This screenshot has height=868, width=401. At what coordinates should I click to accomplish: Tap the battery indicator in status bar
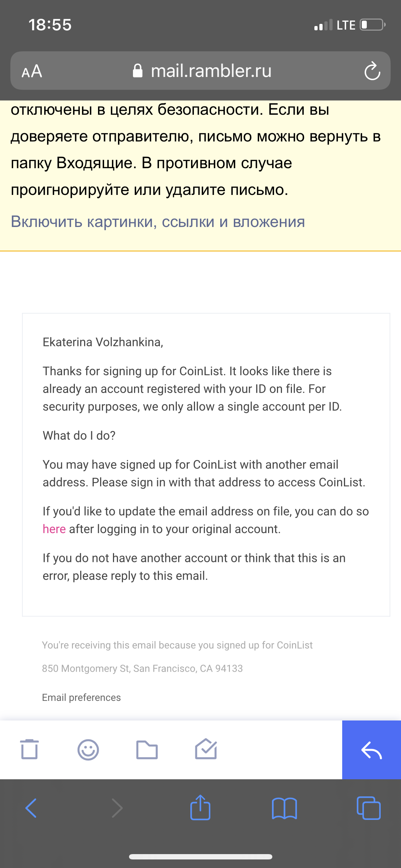click(372, 25)
